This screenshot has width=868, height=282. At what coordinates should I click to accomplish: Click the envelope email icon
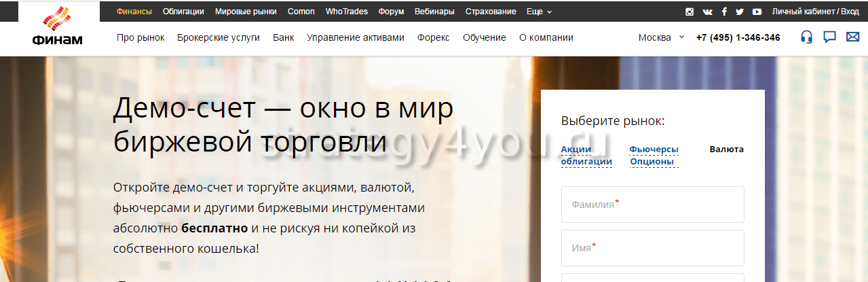click(852, 37)
